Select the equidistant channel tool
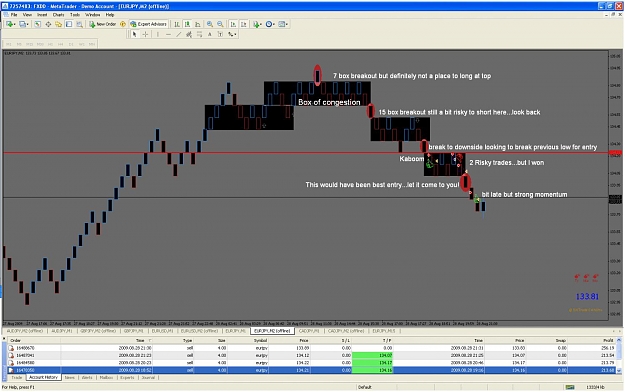625x392 pixels. coord(189,34)
